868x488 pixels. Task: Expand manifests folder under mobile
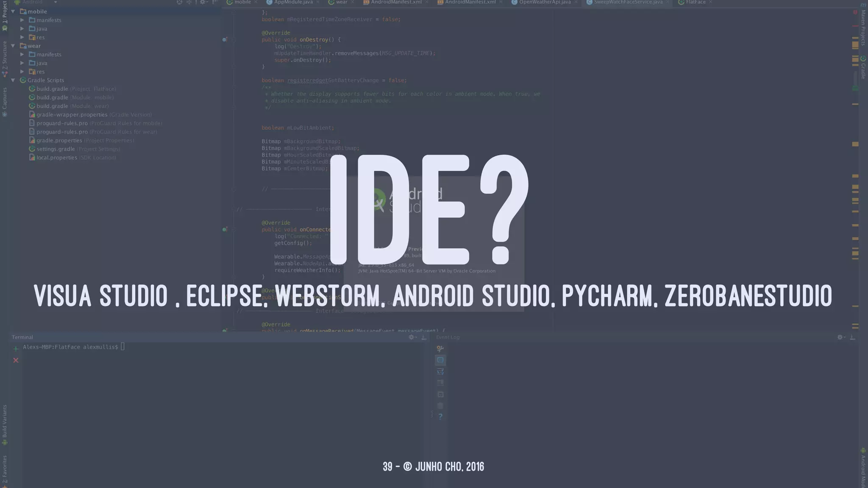click(x=22, y=20)
